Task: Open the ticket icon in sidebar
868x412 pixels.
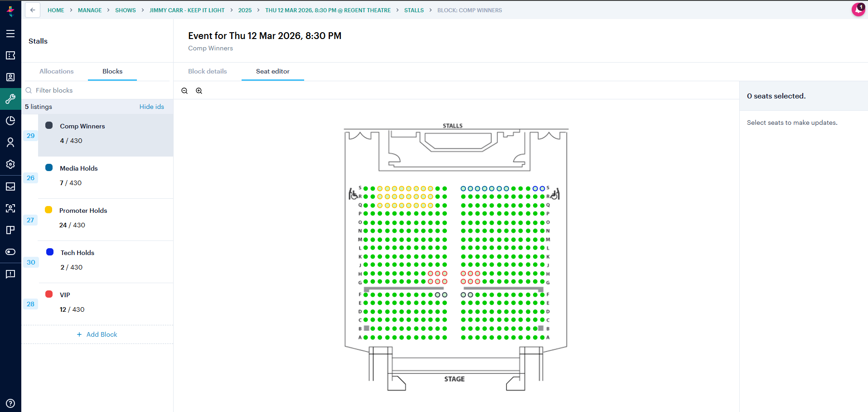Action: (x=10, y=55)
